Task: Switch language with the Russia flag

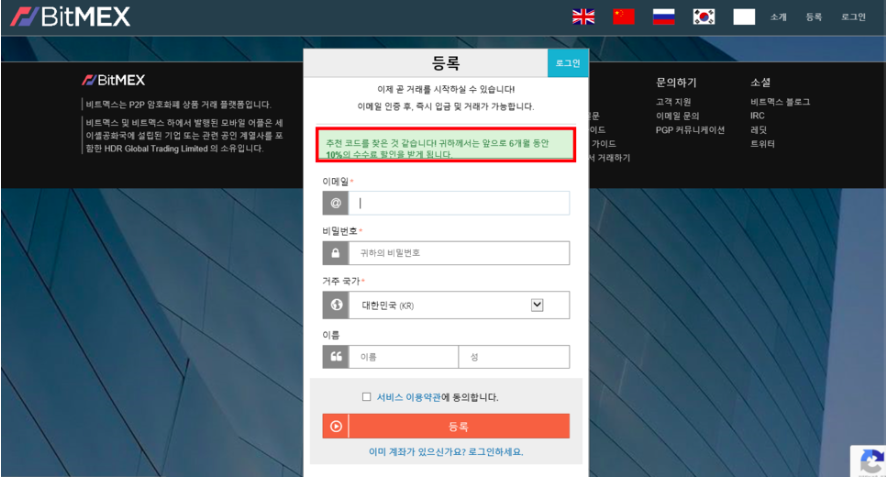Action: coord(663,17)
